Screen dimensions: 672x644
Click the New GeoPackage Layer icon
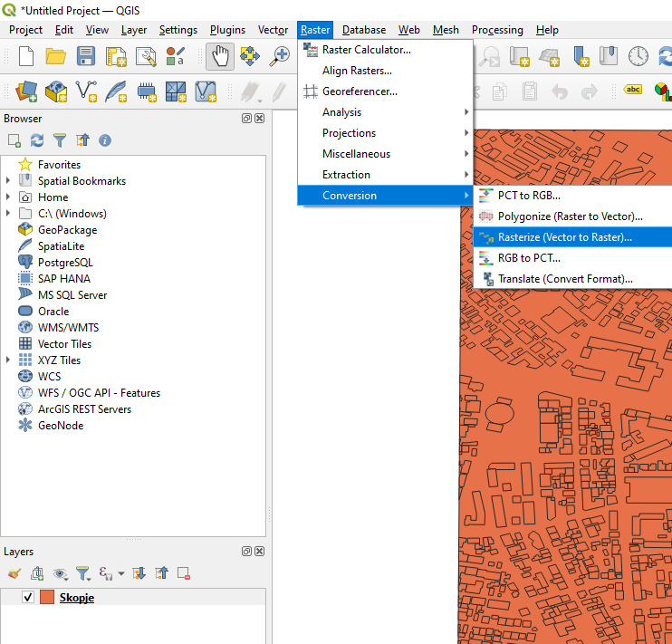56,91
